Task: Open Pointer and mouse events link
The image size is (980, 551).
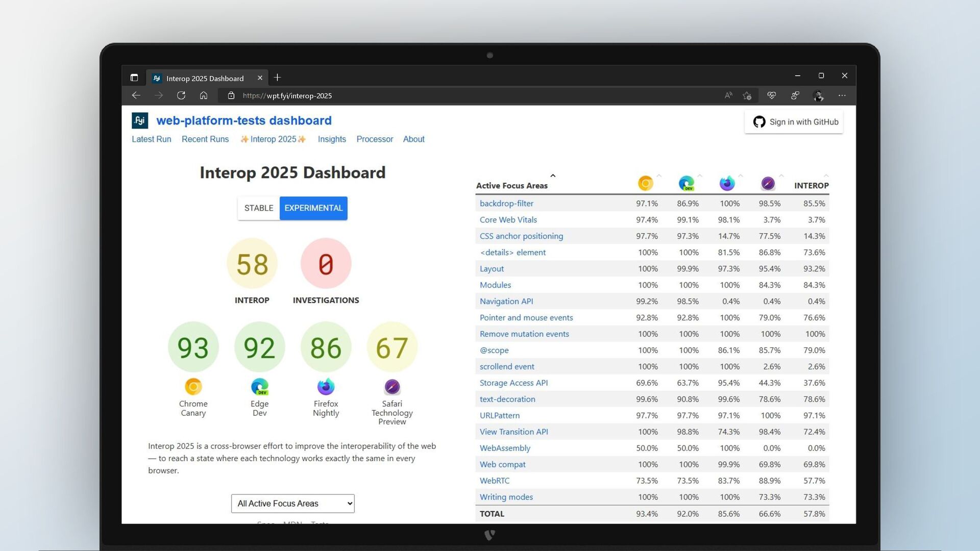Action: pos(526,318)
